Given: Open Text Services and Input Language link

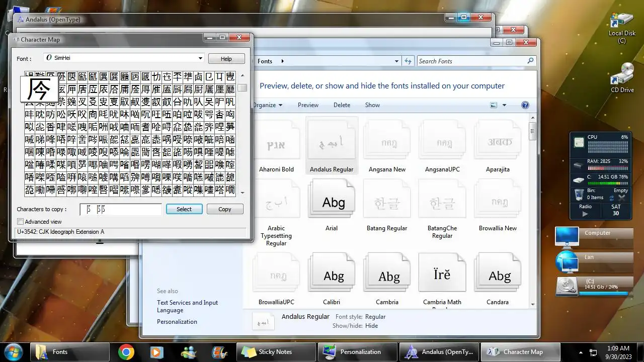Looking at the screenshot, I should [x=187, y=306].
